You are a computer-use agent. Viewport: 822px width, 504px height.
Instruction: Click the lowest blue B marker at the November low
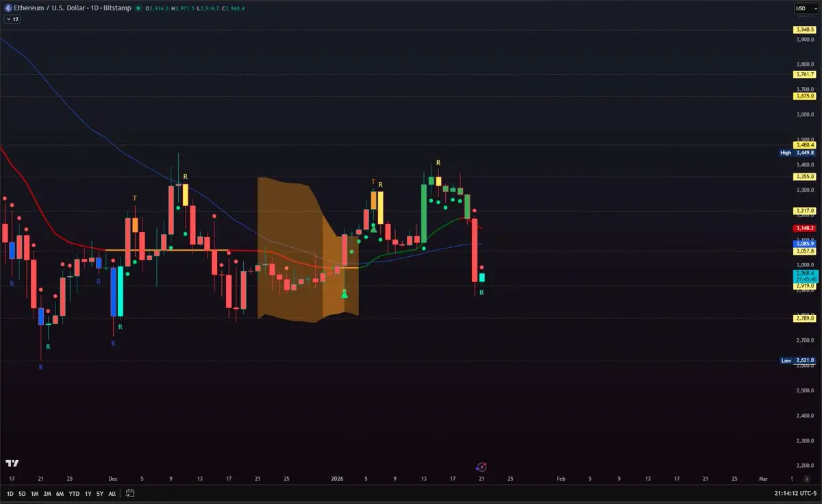coord(40,367)
